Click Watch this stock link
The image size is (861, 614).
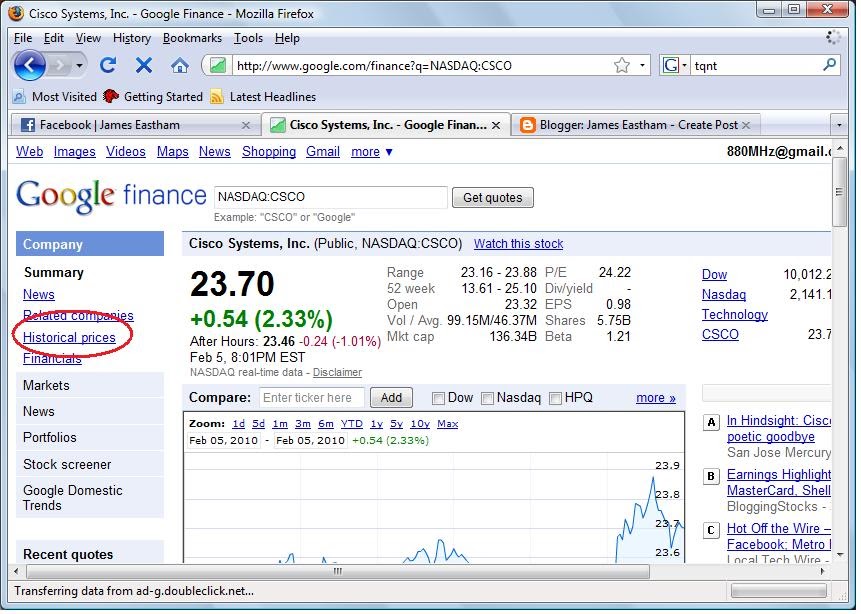[x=518, y=244]
